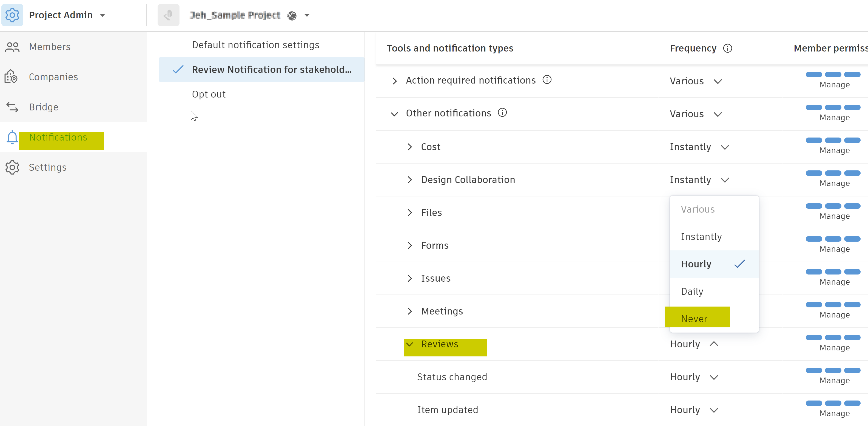This screenshot has height=426, width=868.
Task: Pick Instantly option in dropdown list
Action: click(x=701, y=237)
